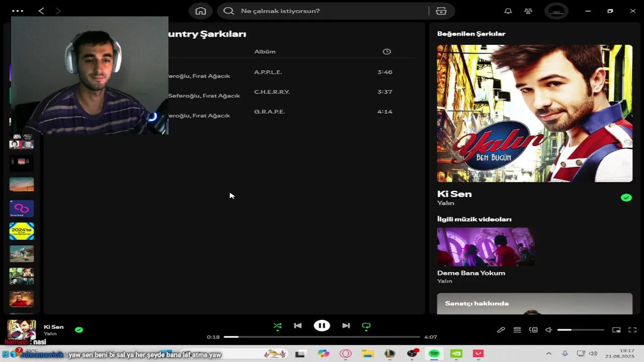Open the Browse icon in search bar
Viewport: 644px width, 362px height.
[441, 11]
